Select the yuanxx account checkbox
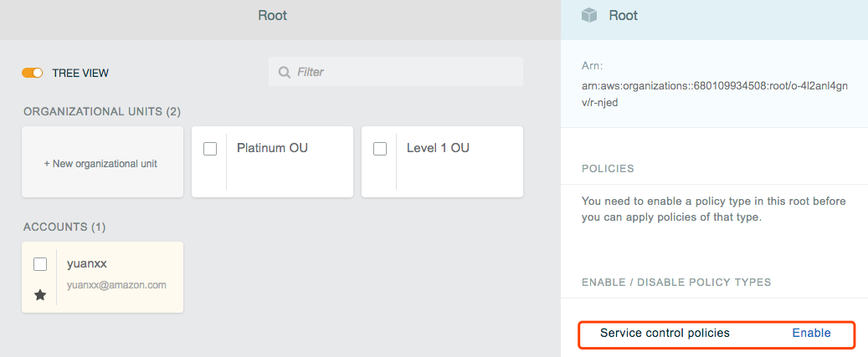 pos(40,264)
